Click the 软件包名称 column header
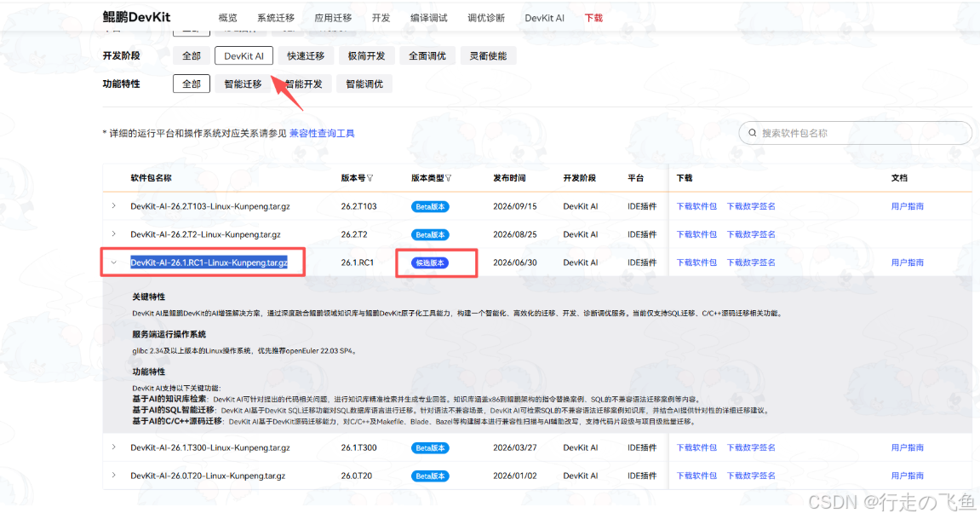 151,178
